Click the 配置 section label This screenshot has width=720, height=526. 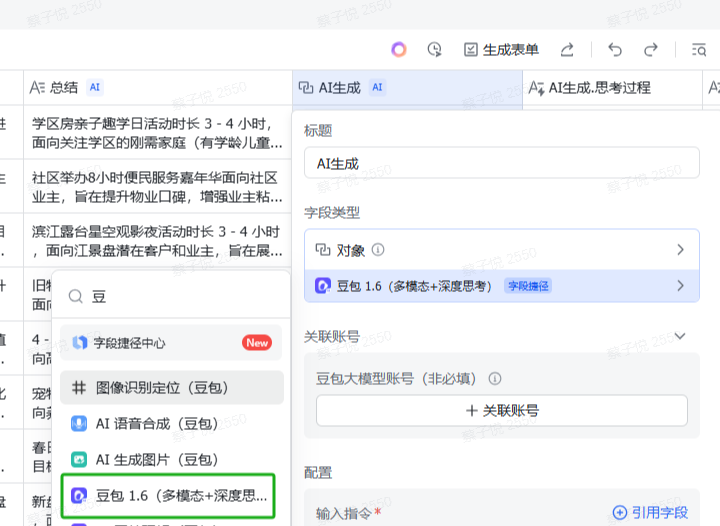coord(318,472)
